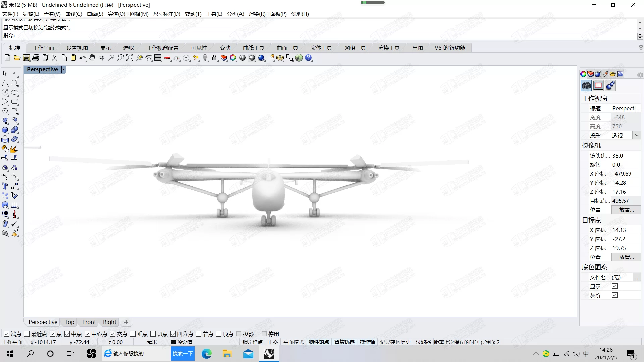Image resolution: width=644 pixels, height=362 pixels.
Task: Click the blue render sphere toolbar icon
Action: point(261,58)
